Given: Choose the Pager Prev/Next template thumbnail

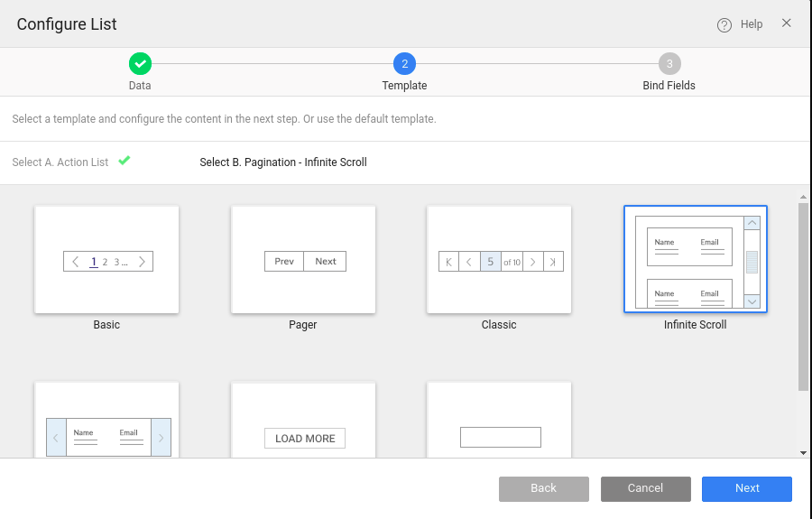Looking at the screenshot, I should 303,260.
